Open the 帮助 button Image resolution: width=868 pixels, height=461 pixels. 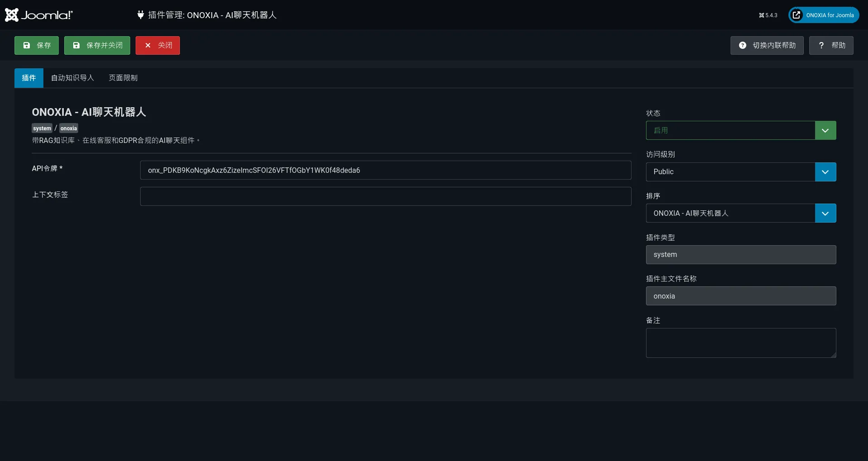[x=831, y=45]
